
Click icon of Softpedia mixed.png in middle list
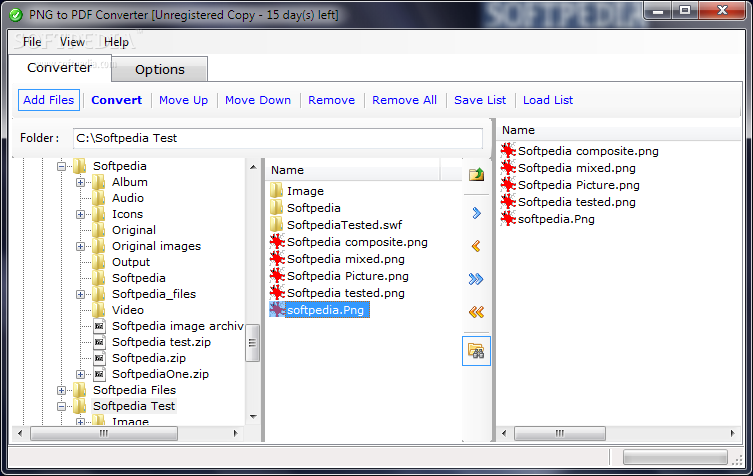(277, 259)
